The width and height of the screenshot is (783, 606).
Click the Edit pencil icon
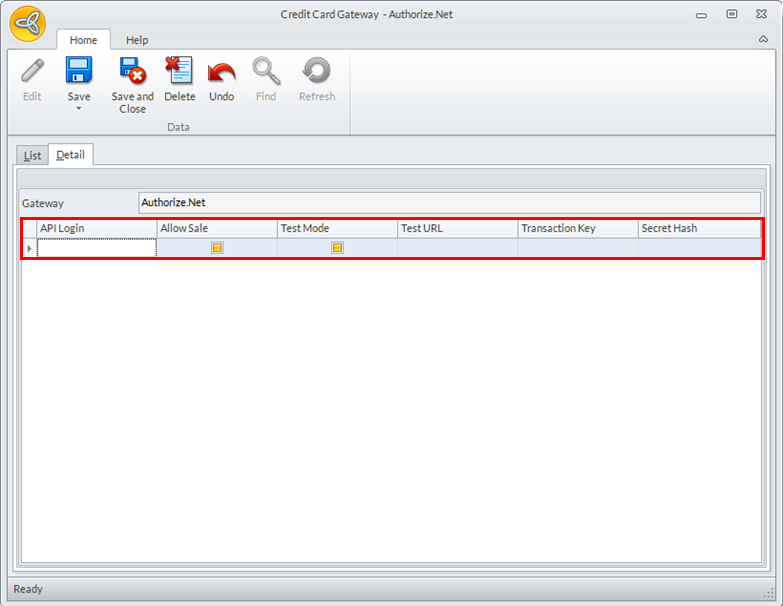click(x=32, y=71)
